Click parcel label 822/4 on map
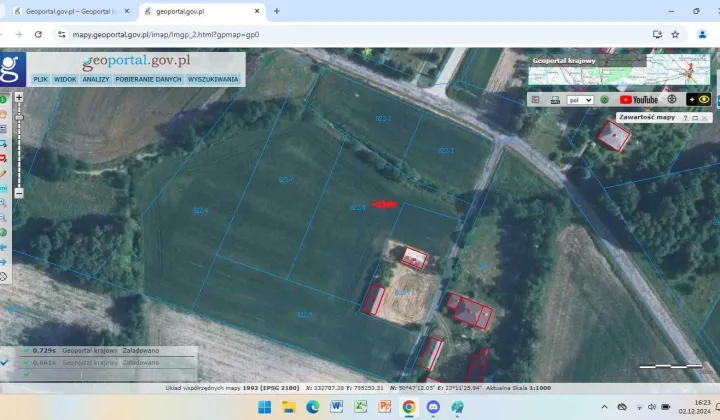Viewport: 720px width, 420px height. click(x=201, y=211)
